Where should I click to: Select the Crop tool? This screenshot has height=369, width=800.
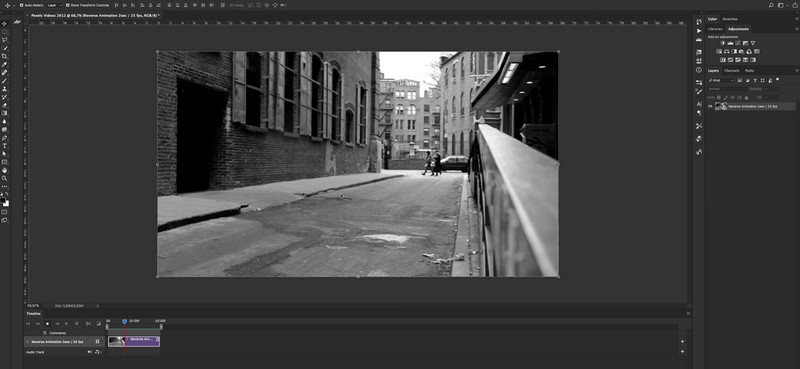coord(5,56)
